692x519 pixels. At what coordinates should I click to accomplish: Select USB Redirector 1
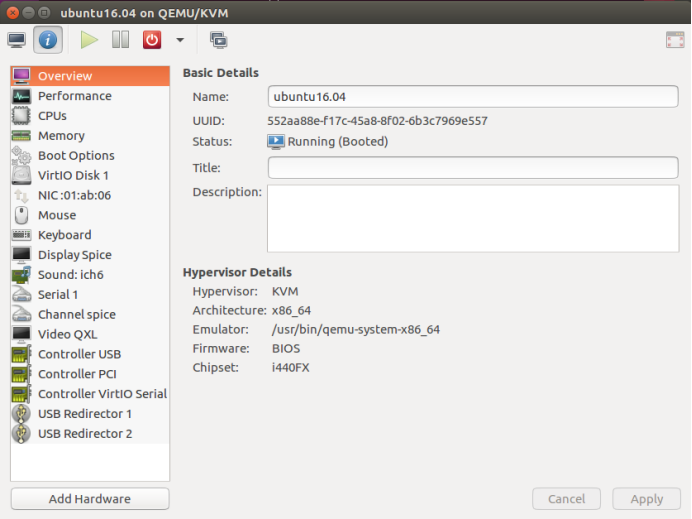coord(90,414)
